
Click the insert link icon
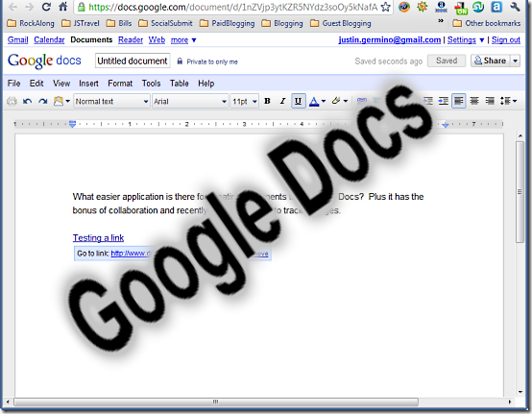coord(362,101)
